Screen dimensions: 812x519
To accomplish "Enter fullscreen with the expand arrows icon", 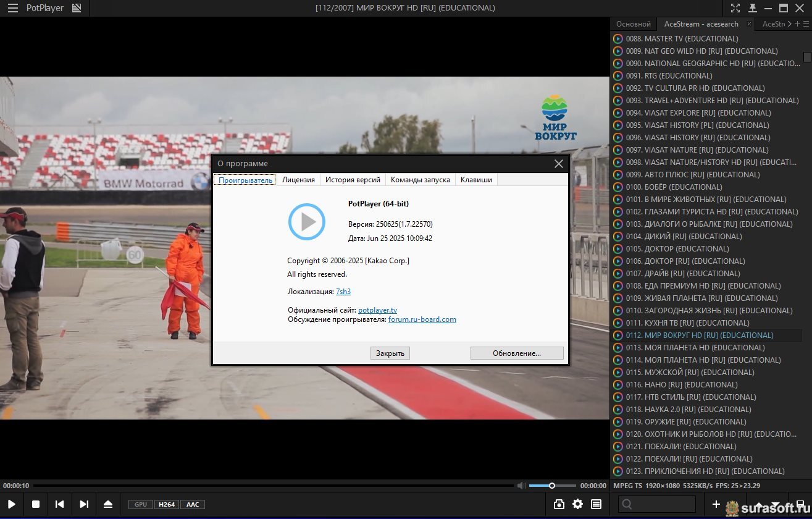I will [735, 8].
